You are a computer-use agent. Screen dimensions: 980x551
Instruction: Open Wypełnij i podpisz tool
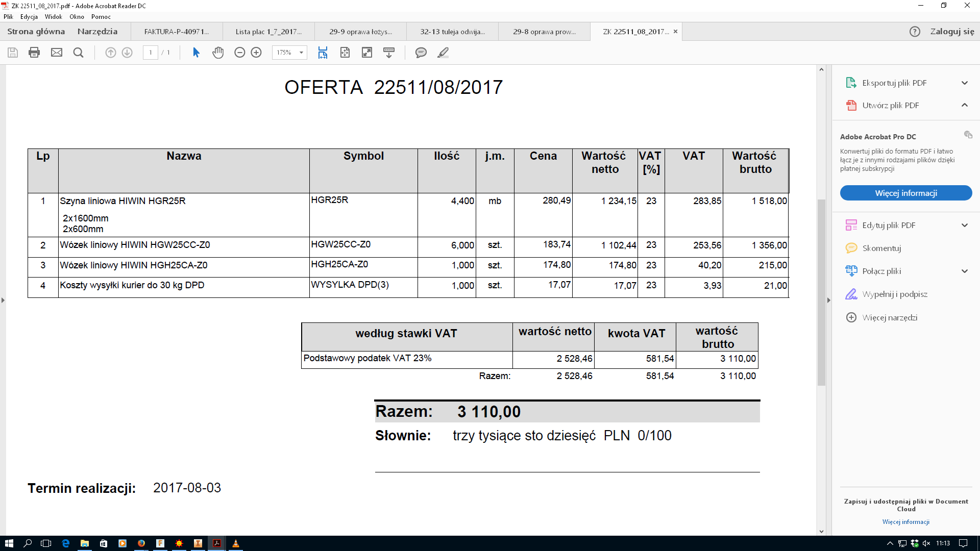tap(887, 294)
